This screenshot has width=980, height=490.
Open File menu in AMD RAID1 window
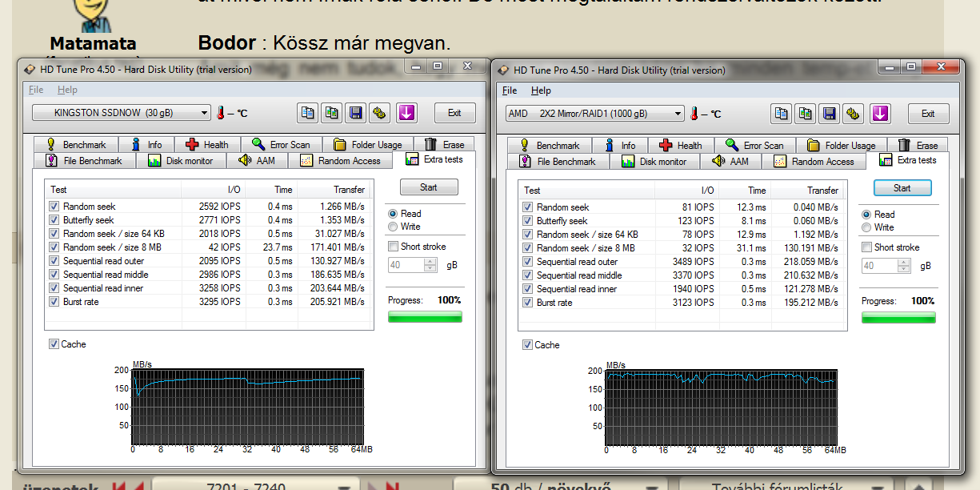point(510,90)
